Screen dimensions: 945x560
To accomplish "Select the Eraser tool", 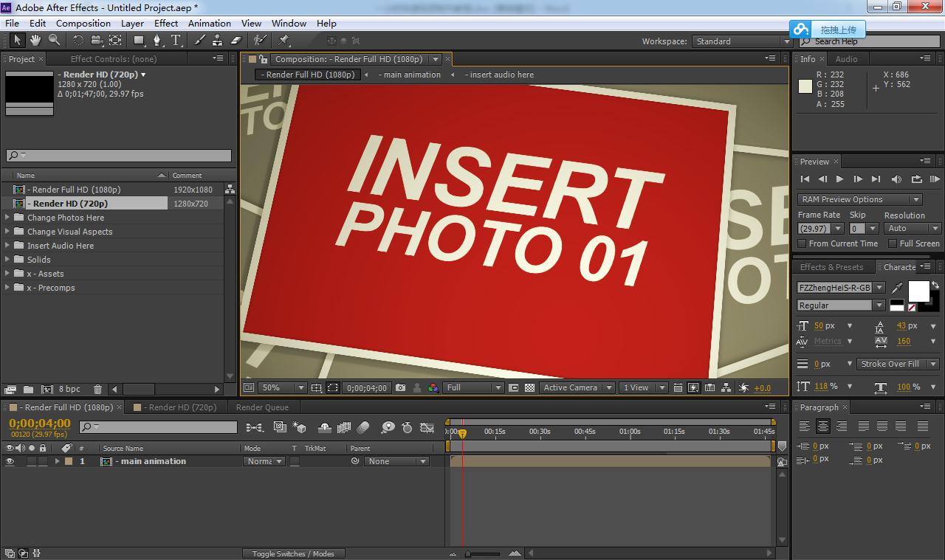I will [236, 41].
